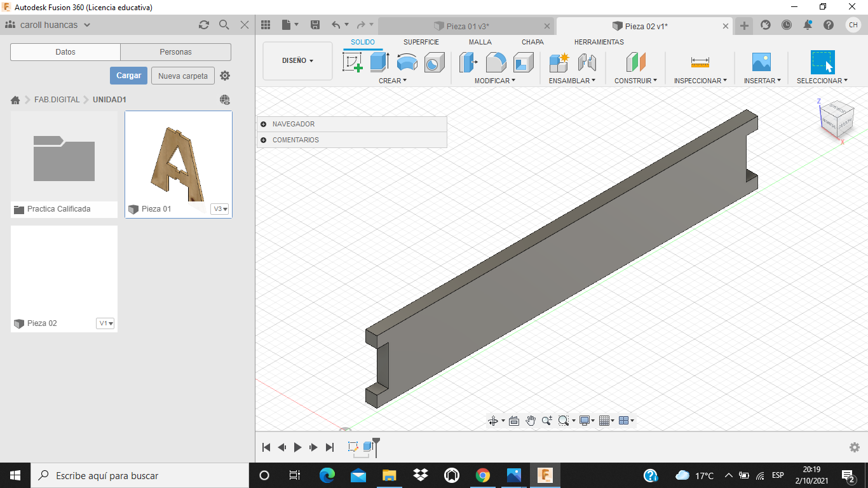Open the SUPERFICIE ribbon tab
This screenshot has width=868, height=488.
[x=421, y=42]
